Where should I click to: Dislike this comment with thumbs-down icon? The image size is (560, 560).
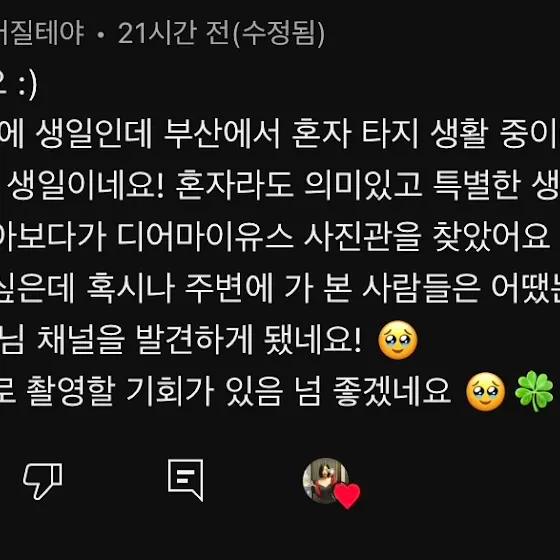43,481
